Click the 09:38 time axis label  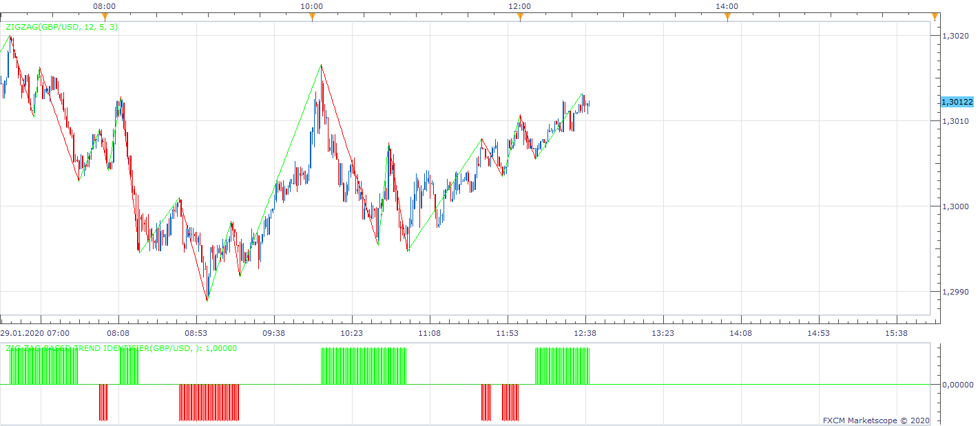[274, 332]
